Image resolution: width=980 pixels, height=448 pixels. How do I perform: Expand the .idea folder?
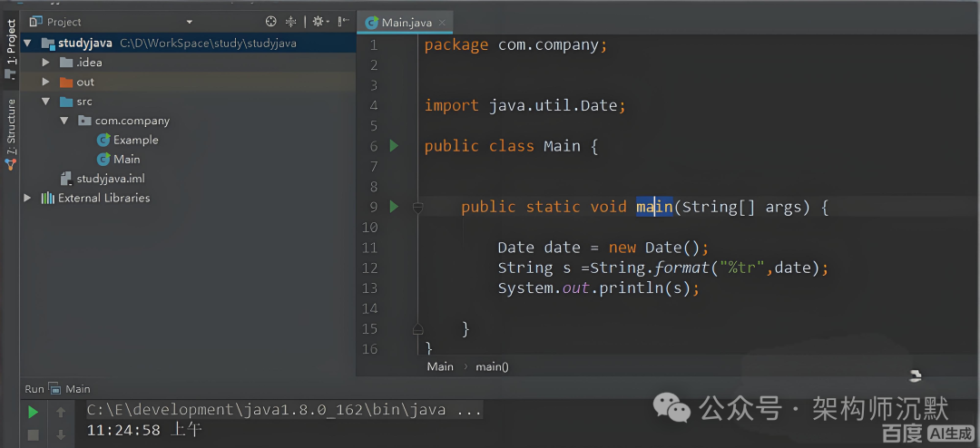45,63
